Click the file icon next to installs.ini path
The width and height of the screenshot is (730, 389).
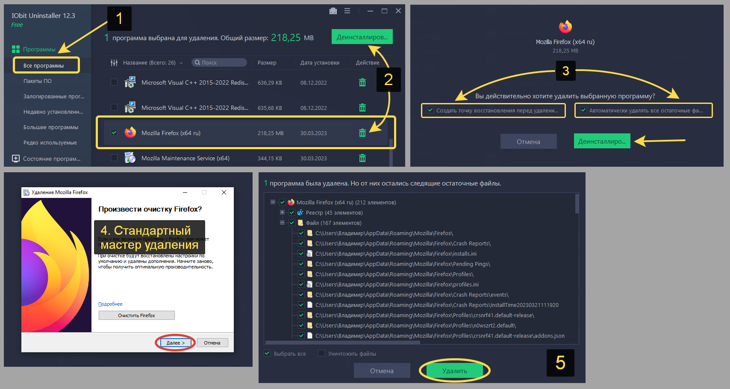pos(310,254)
